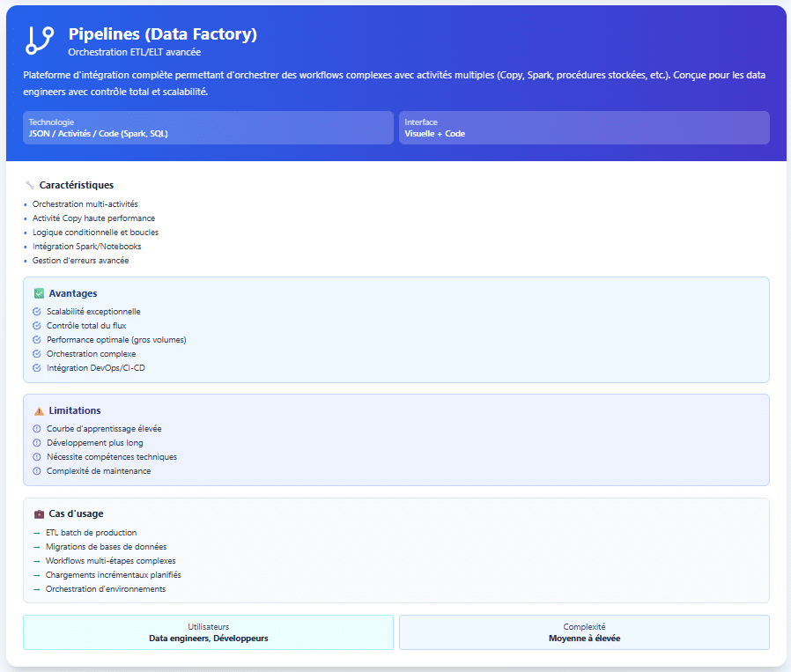Click the warning triangle icon beside Limitations
This screenshot has width=791, height=672.
(x=39, y=410)
